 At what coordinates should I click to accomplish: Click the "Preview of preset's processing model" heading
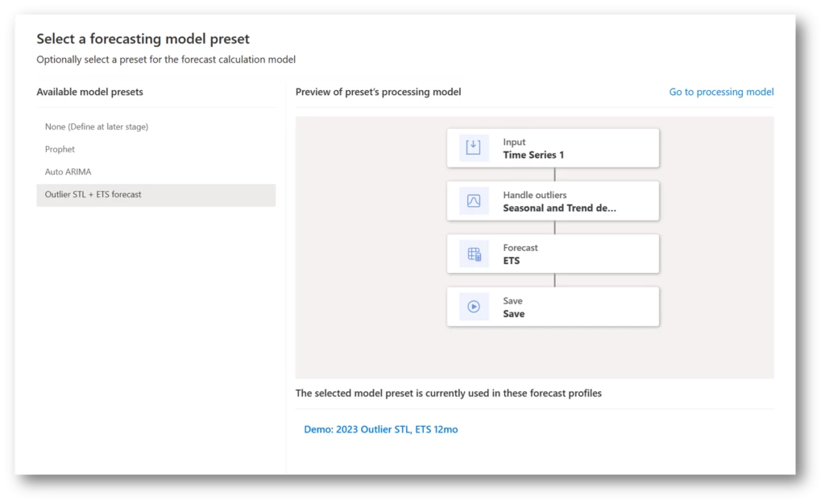click(x=378, y=92)
